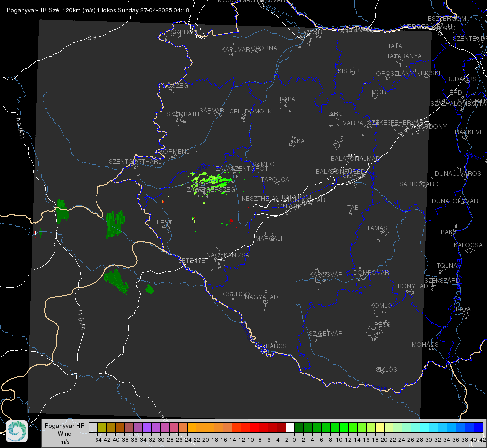Click the OROSZLANY city label
Viewport: 487px width, 448px height.
tap(395, 73)
